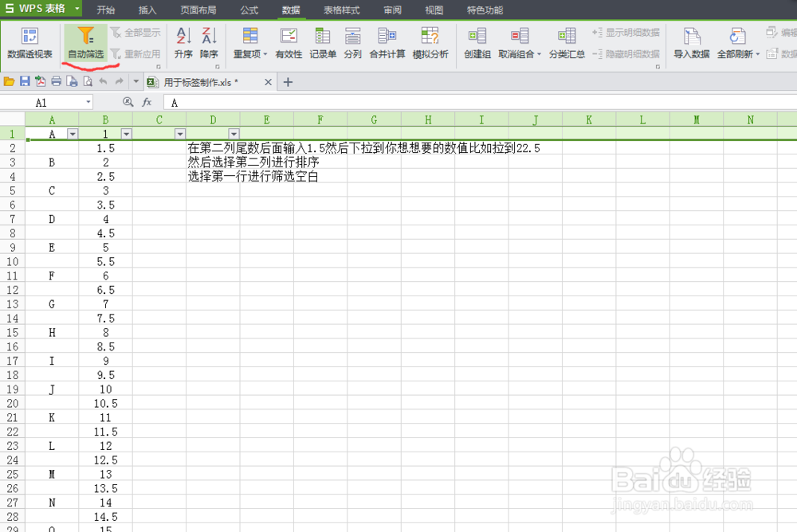Screen dimensions: 797x532
Task: Click the cell with letter K
Action: click(x=52, y=417)
